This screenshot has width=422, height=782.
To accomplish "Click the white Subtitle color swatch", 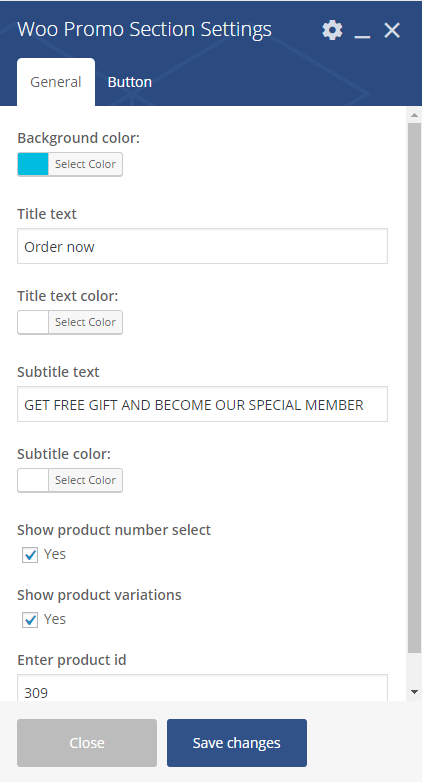I will [x=33, y=480].
